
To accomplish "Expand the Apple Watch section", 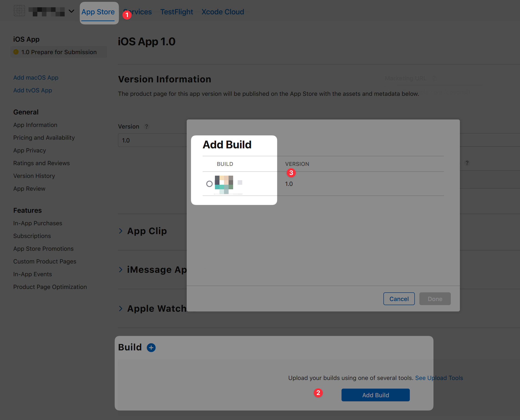I will [x=121, y=309].
